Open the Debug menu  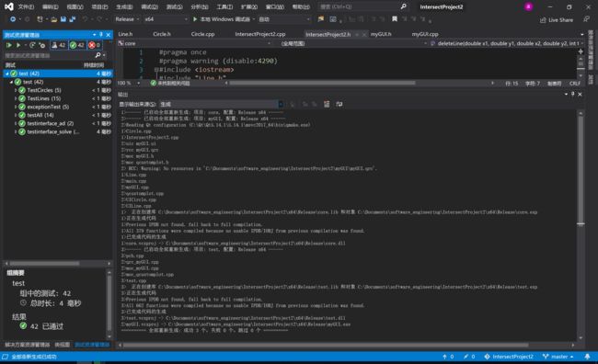[149, 6]
